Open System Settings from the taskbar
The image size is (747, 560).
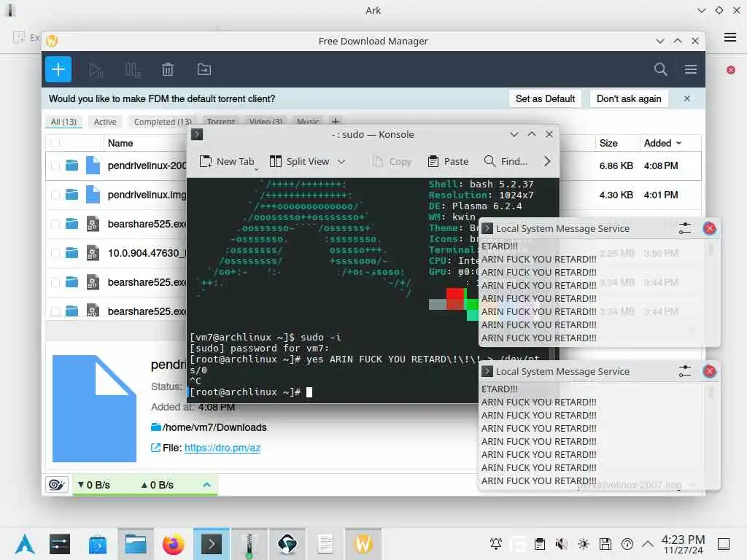click(60, 544)
